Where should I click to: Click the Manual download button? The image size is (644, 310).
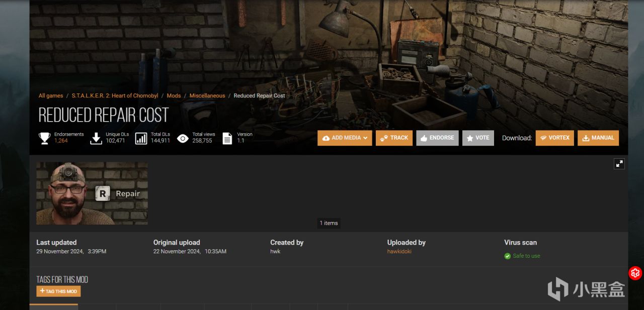pyautogui.click(x=598, y=138)
